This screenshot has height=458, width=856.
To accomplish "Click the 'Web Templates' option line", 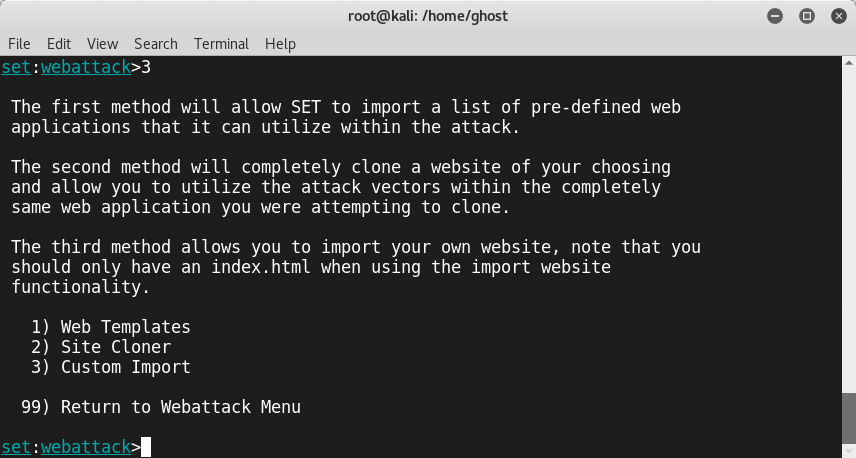I will pos(111,327).
